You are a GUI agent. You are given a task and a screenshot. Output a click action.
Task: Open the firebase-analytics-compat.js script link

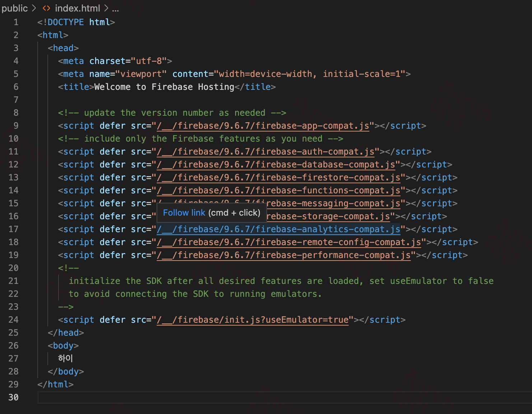point(279,229)
